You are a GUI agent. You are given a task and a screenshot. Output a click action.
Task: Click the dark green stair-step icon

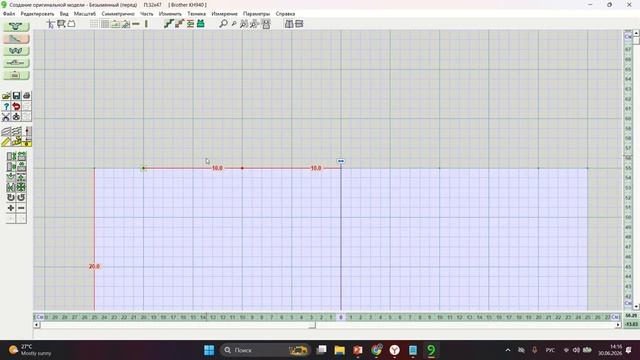click(x=169, y=24)
